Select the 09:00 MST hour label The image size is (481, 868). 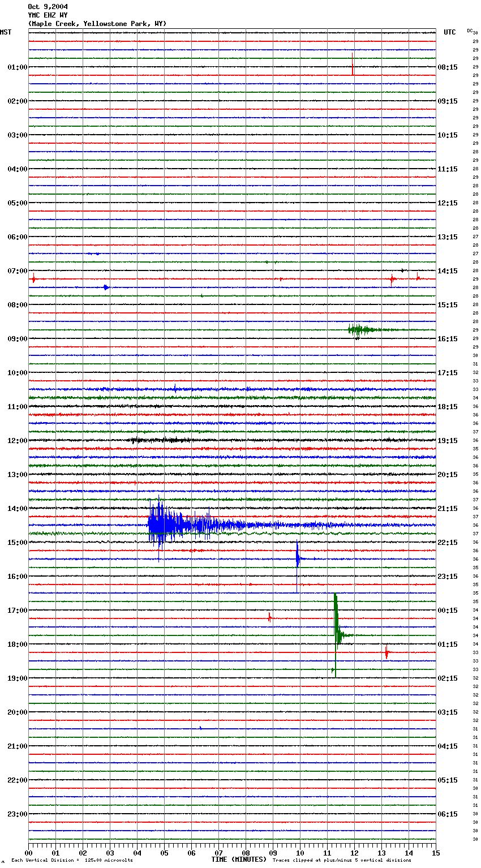coord(18,339)
